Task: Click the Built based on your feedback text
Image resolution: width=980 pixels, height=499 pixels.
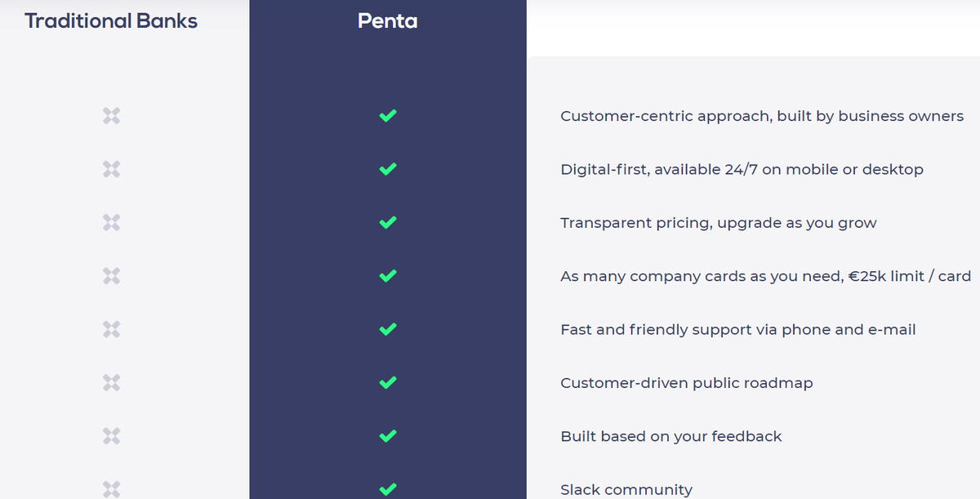Action: pyautogui.click(x=671, y=436)
